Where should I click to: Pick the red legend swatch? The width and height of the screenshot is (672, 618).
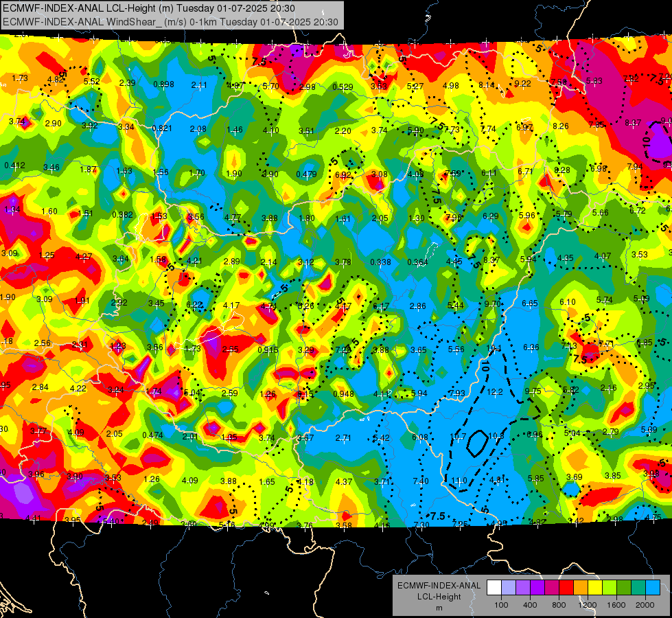tap(566, 588)
